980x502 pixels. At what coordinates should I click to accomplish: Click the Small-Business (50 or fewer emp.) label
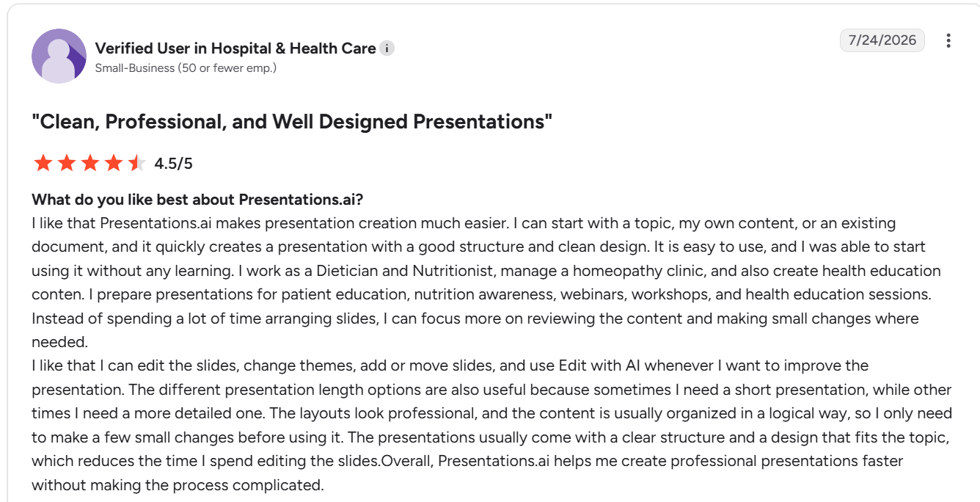coord(186,68)
